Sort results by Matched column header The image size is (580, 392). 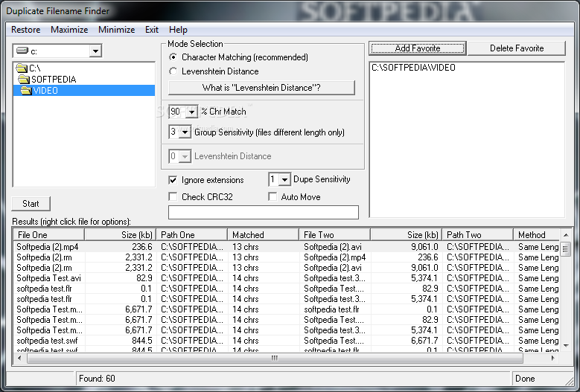264,235
